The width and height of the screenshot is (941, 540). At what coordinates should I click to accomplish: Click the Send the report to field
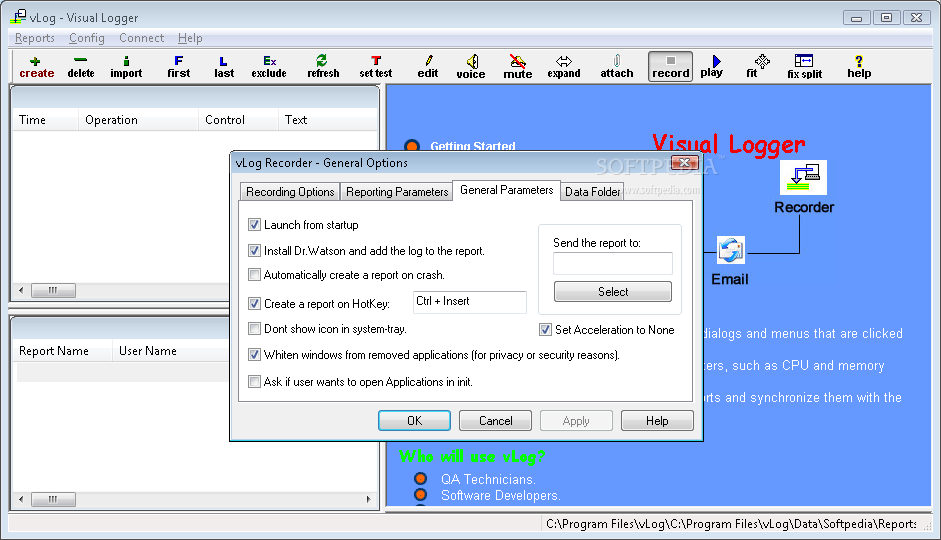pos(613,263)
